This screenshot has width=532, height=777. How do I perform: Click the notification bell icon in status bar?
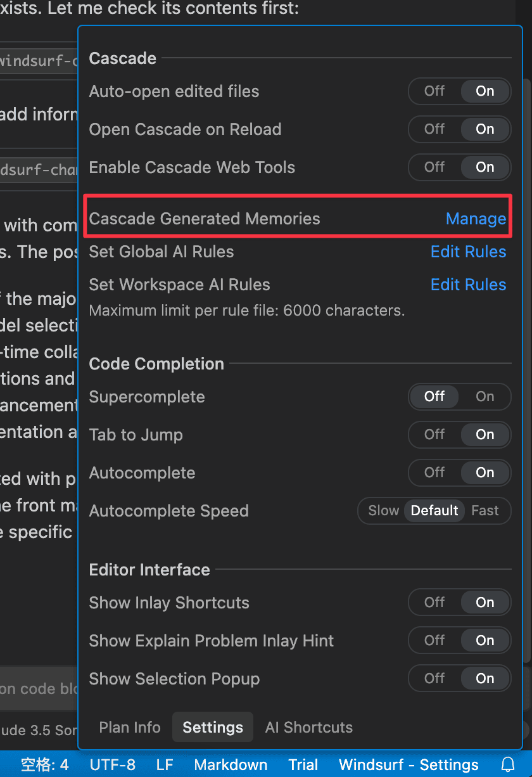pyautogui.click(x=508, y=764)
